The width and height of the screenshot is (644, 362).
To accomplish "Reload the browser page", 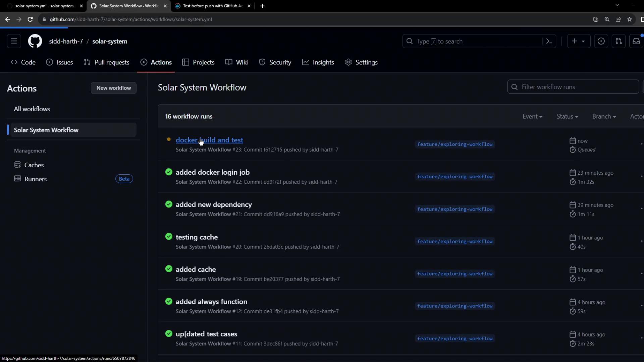I will pyautogui.click(x=30, y=19).
